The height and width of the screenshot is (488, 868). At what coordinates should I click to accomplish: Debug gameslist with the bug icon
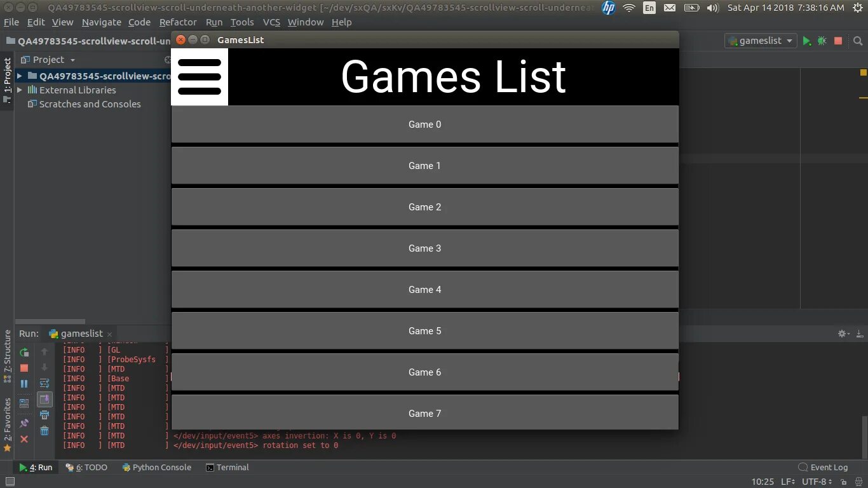pos(822,41)
